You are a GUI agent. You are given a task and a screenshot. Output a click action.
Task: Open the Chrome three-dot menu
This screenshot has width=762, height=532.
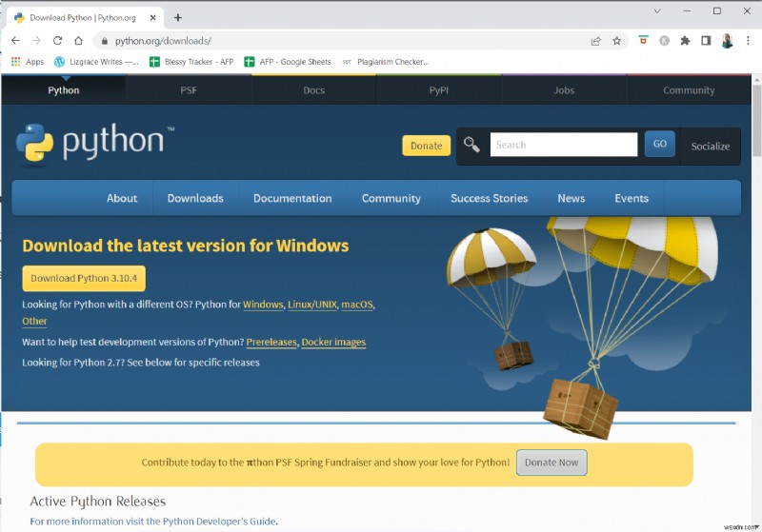click(748, 41)
